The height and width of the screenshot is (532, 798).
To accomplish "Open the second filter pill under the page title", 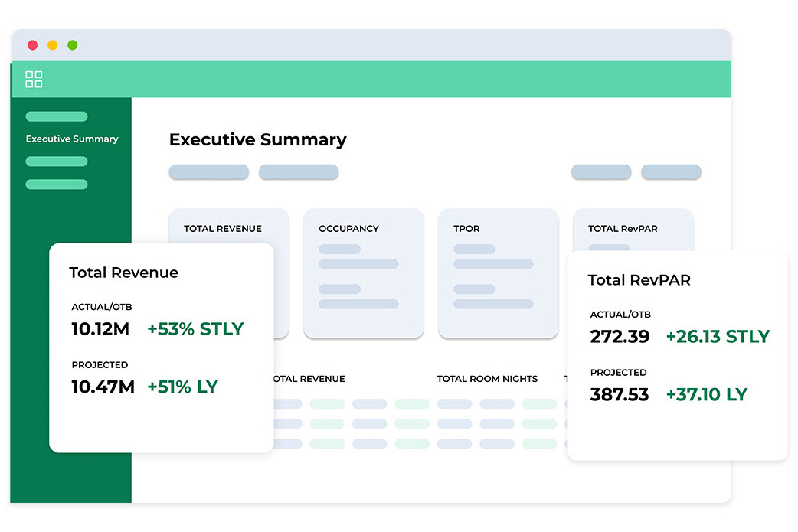I will (x=299, y=172).
